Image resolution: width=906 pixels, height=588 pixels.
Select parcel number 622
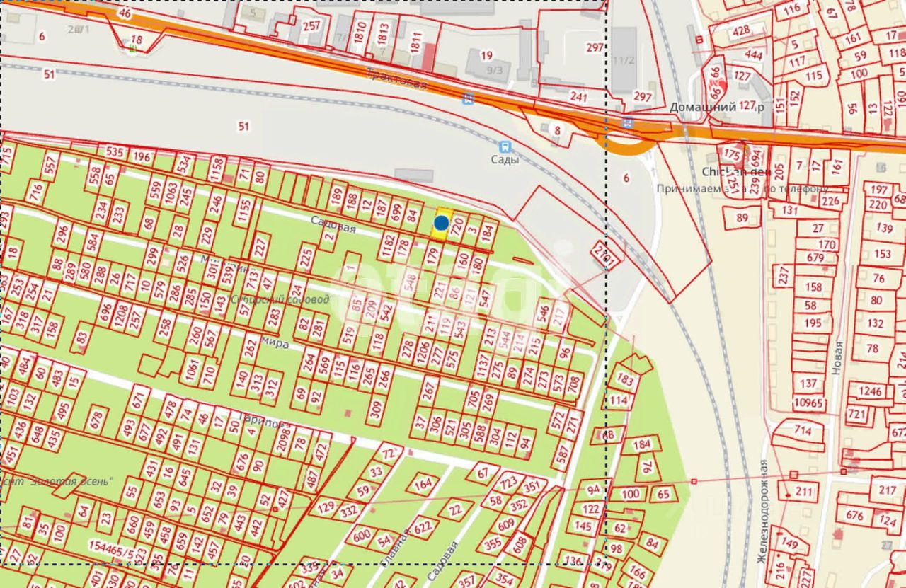pos(423,527)
